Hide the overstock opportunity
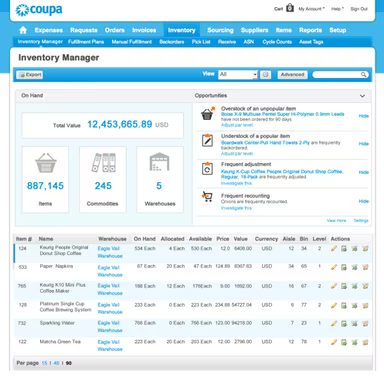Screen dimensions: 384x388 [364, 116]
